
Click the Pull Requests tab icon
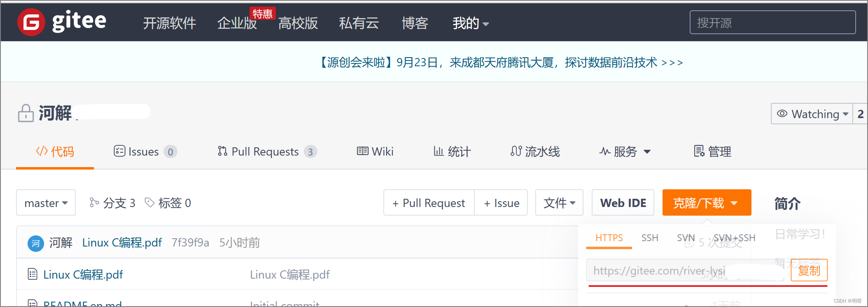click(222, 151)
